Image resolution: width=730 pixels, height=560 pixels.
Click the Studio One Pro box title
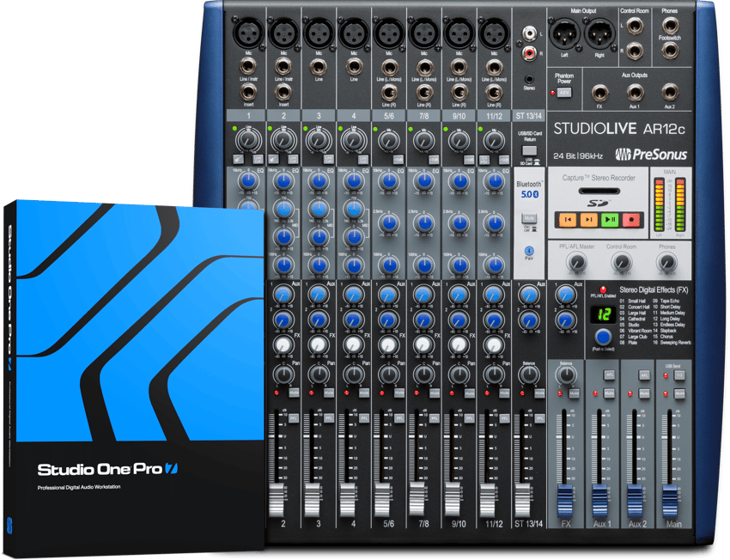tap(108, 469)
